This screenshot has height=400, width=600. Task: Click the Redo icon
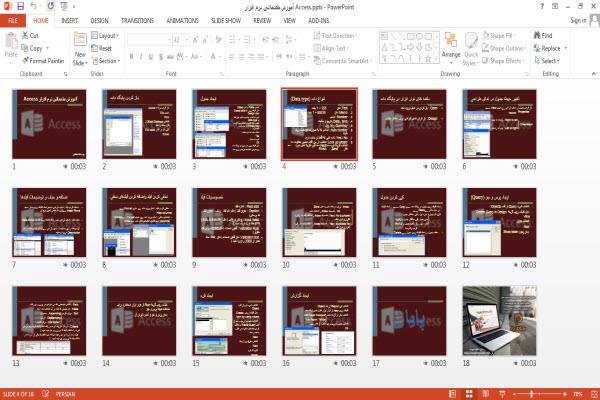click(x=51, y=6)
